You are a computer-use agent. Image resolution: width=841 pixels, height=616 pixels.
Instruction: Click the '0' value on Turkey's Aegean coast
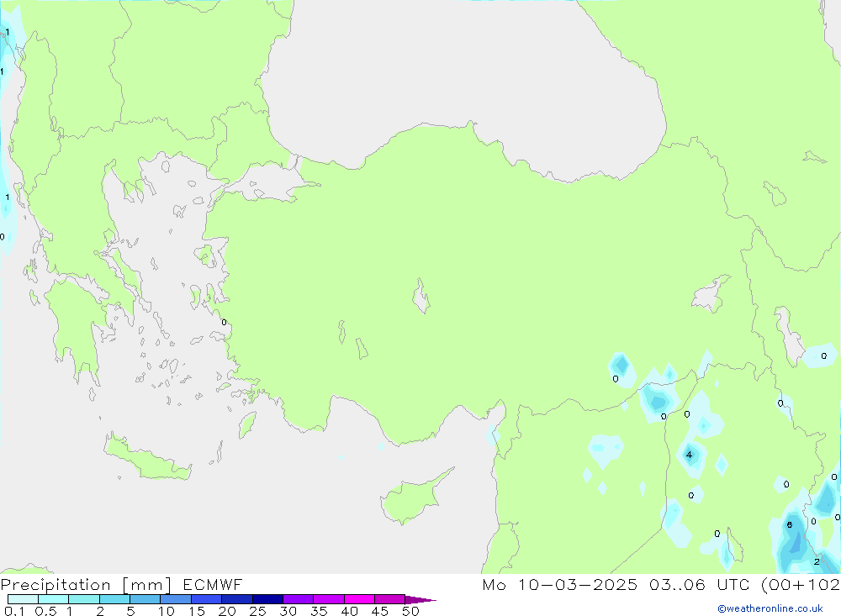[225, 322]
